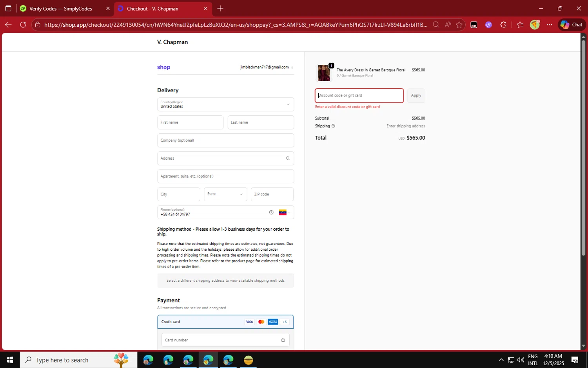The height and width of the screenshot is (368, 588).
Task: Click the Apply discount button
Action: pyautogui.click(x=416, y=95)
